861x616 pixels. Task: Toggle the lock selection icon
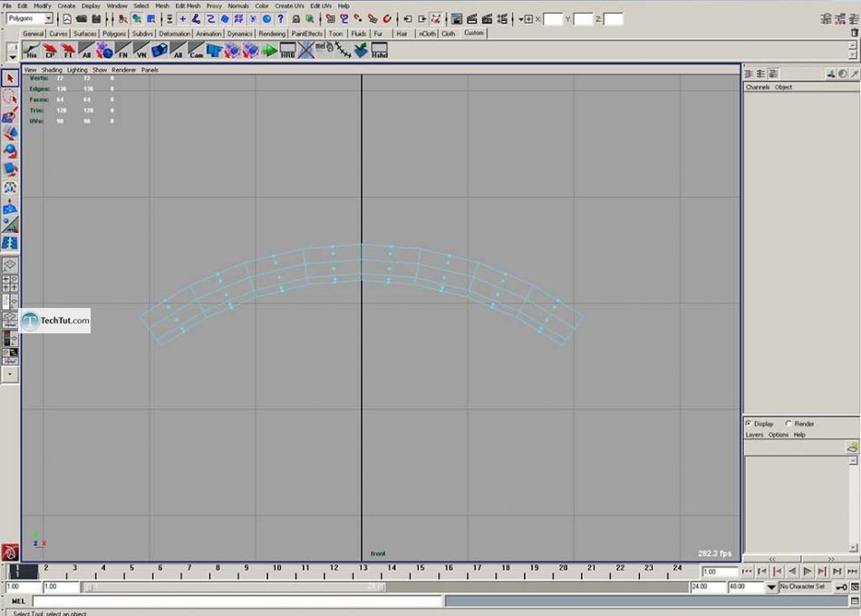tap(296, 19)
